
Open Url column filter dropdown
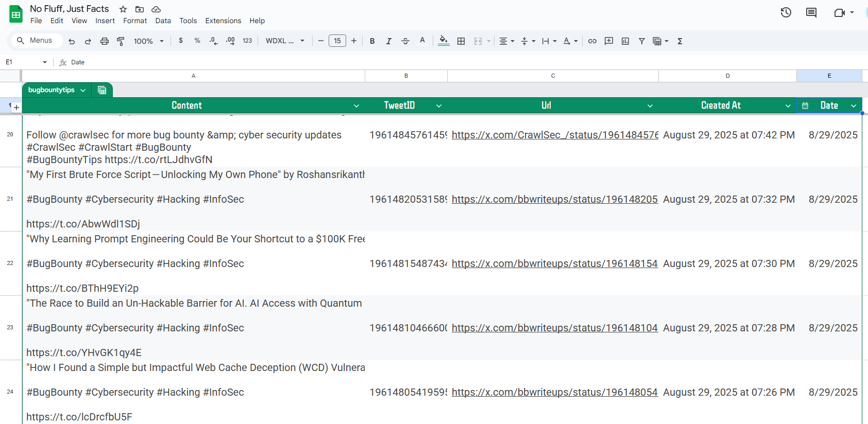[x=650, y=105]
